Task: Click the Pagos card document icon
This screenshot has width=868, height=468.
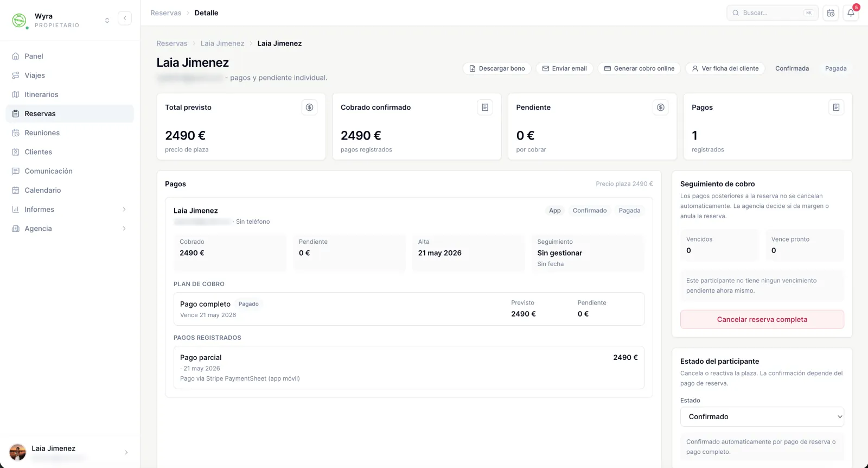Action: 836,107
